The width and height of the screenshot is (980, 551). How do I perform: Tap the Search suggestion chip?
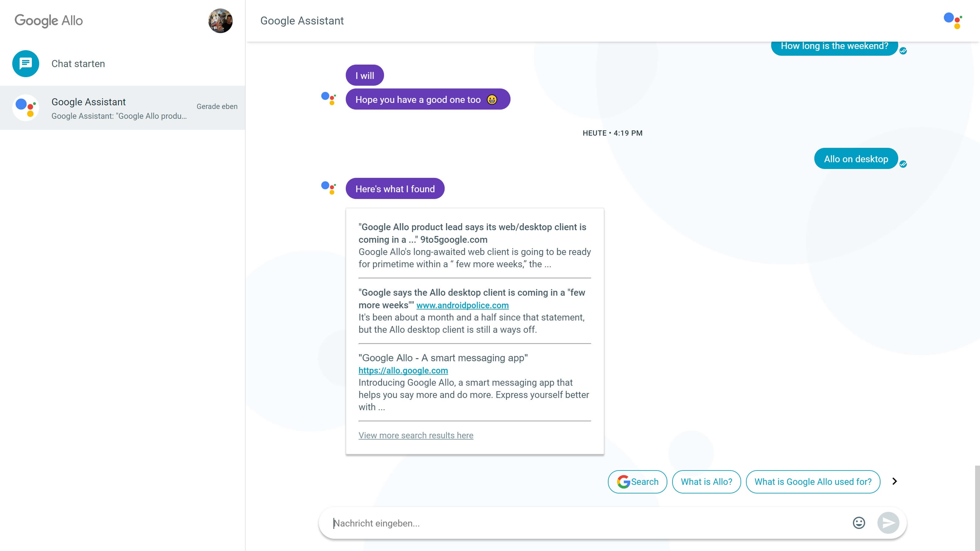(637, 482)
